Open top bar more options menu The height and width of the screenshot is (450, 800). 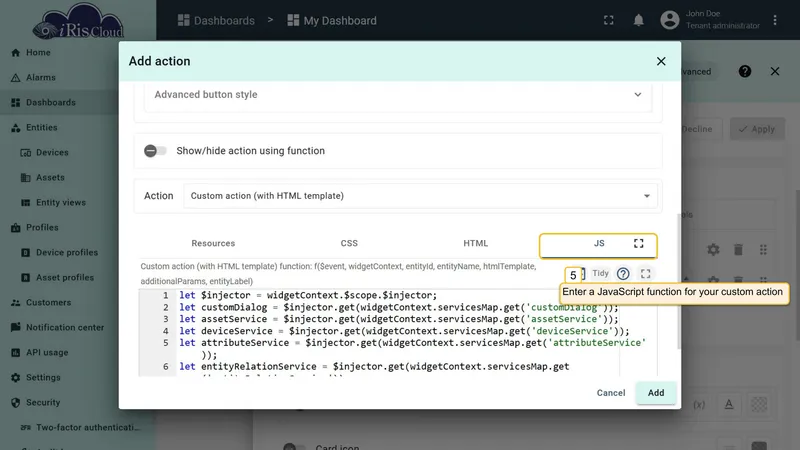774,20
